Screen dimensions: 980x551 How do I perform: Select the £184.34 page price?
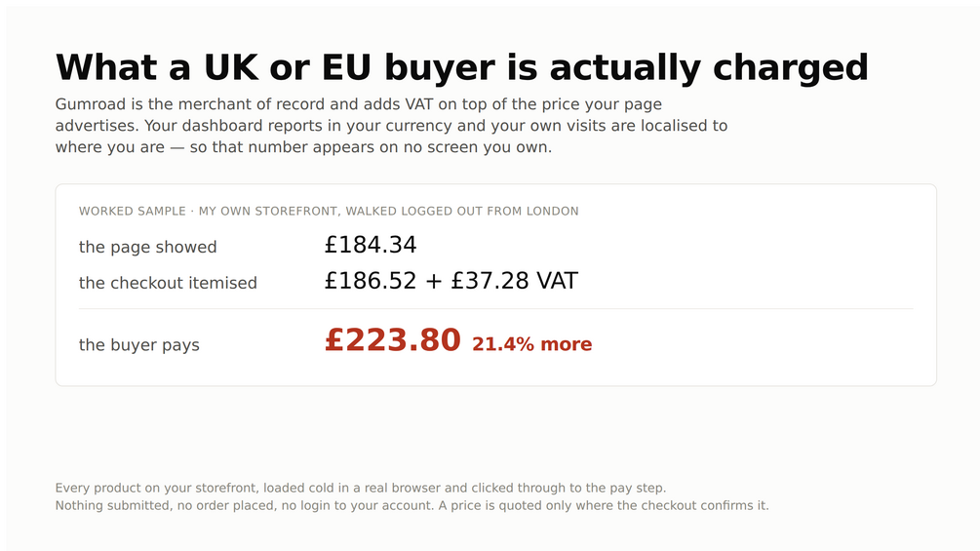pyautogui.click(x=370, y=245)
